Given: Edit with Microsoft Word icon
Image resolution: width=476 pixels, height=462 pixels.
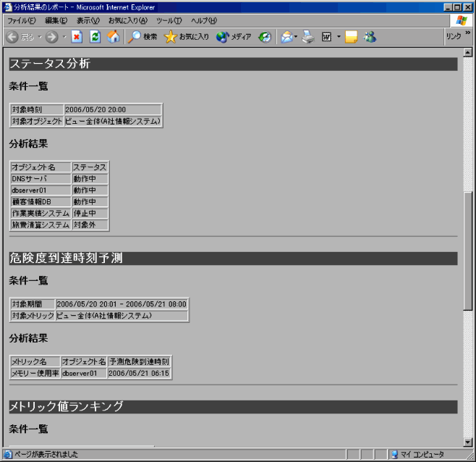Looking at the screenshot, I should [x=327, y=37].
